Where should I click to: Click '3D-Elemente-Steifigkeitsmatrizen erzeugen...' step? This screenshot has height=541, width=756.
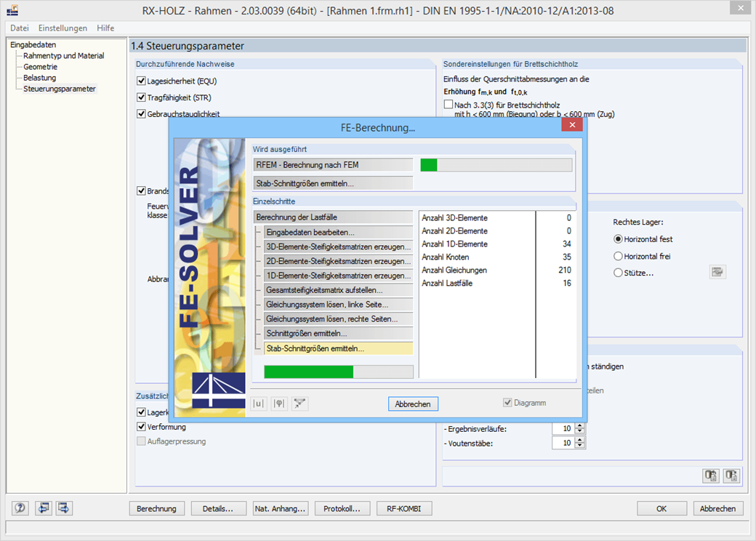[x=338, y=247]
